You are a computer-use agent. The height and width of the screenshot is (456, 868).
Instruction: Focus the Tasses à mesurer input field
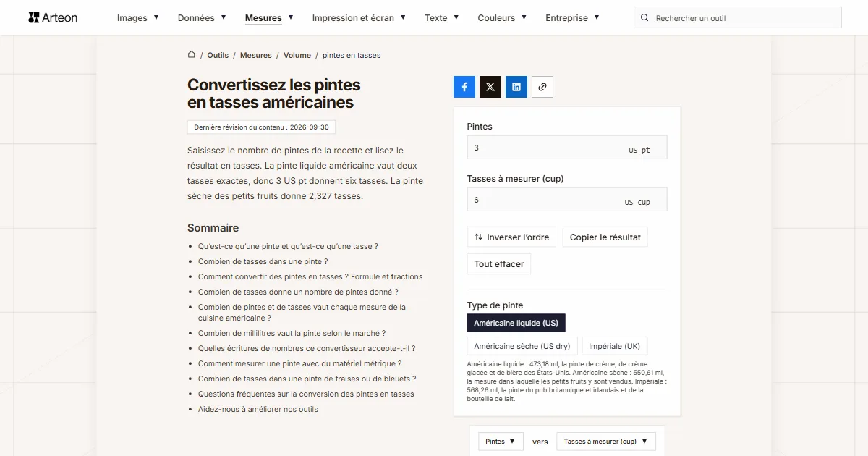(x=567, y=200)
